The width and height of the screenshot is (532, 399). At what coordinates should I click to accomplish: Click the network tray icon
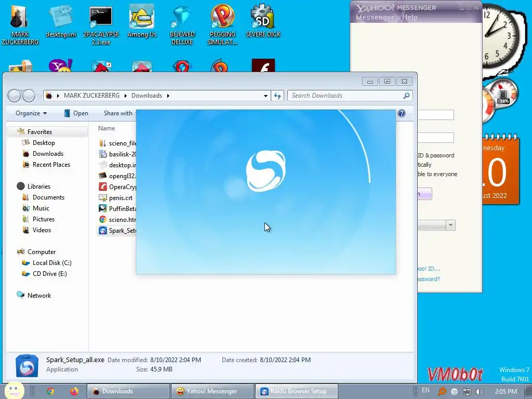coord(467,392)
